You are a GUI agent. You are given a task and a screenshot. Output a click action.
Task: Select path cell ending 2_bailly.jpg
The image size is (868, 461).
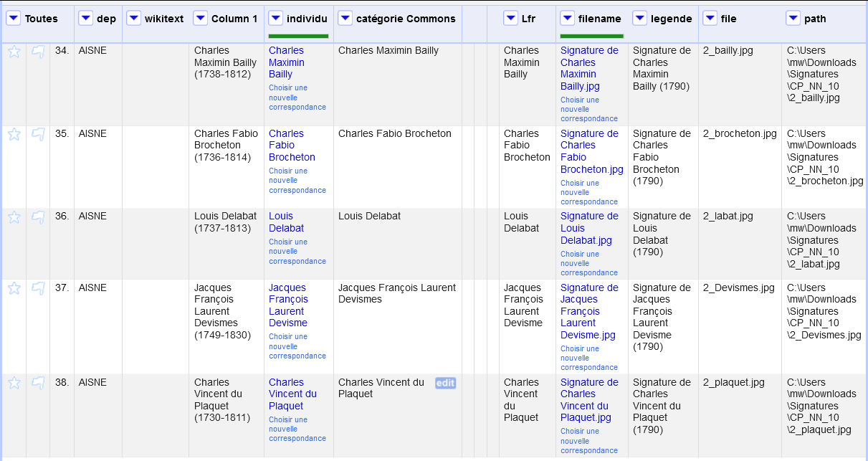(x=825, y=85)
